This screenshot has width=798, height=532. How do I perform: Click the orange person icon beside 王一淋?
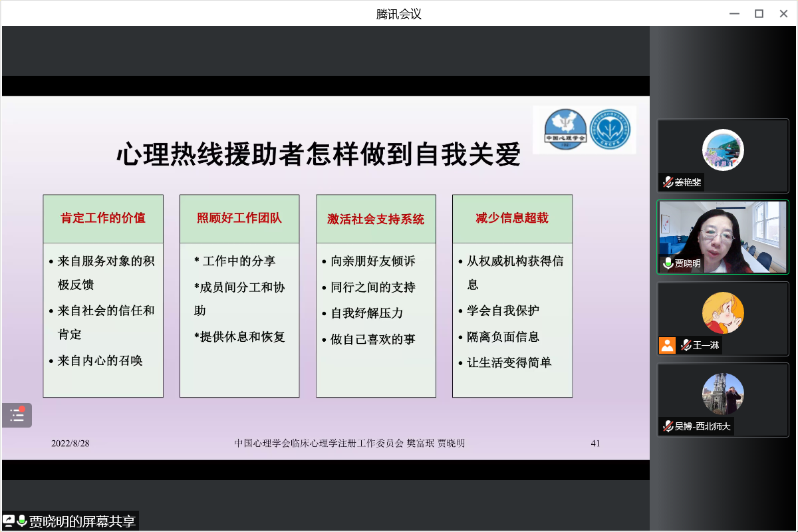pos(667,345)
